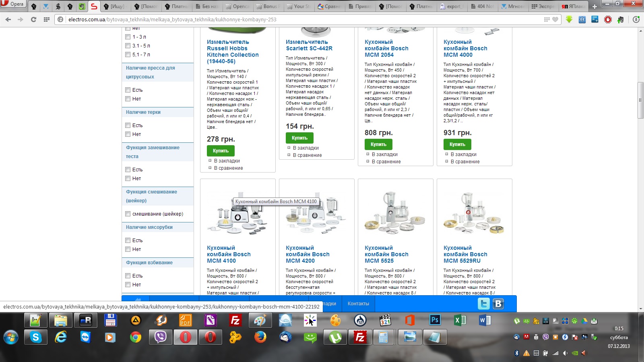Tick the '1 - 3 л' volume checkbox

pos(128,37)
